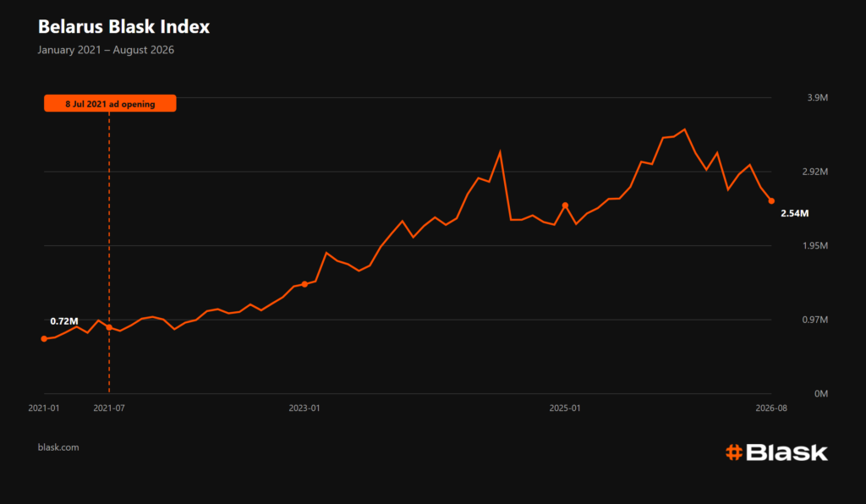Click the 2023-01 x-axis label
The height and width of the screenshot is (504, 866).
pyautogui.click(x=304, y=408)
